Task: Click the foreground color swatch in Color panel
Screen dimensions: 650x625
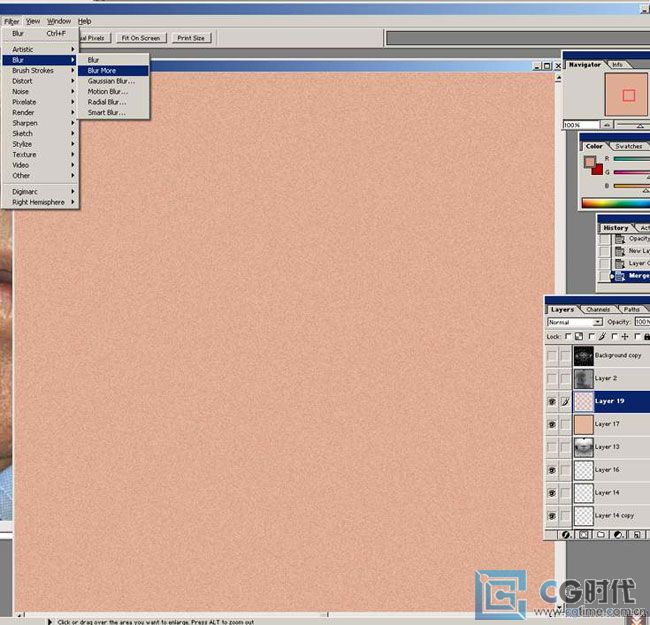Action: [589, 159]
